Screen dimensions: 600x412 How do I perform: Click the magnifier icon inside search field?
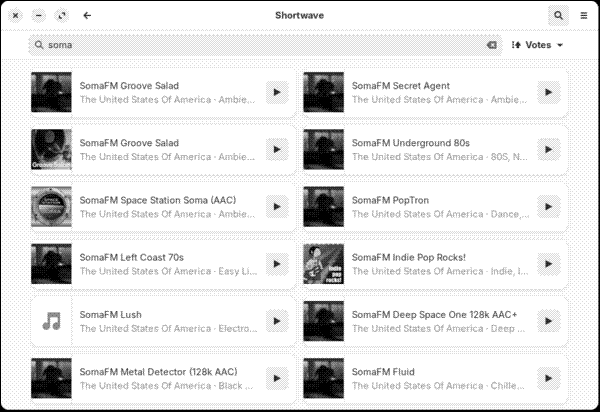[39, 45]
